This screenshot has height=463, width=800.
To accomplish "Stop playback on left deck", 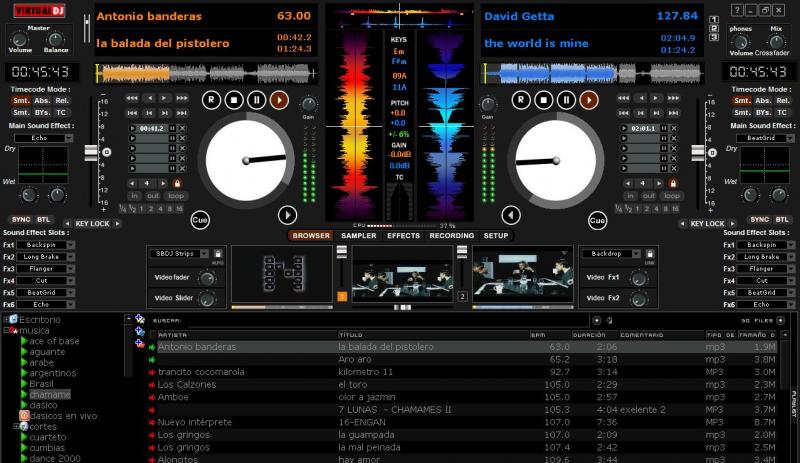I will 234,100.
